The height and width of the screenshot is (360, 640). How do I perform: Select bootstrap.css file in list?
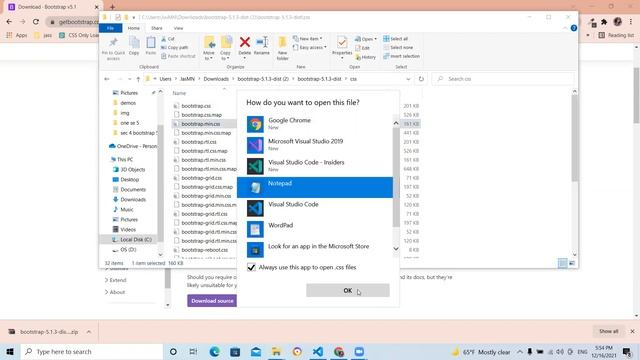(x=196, y=106)
